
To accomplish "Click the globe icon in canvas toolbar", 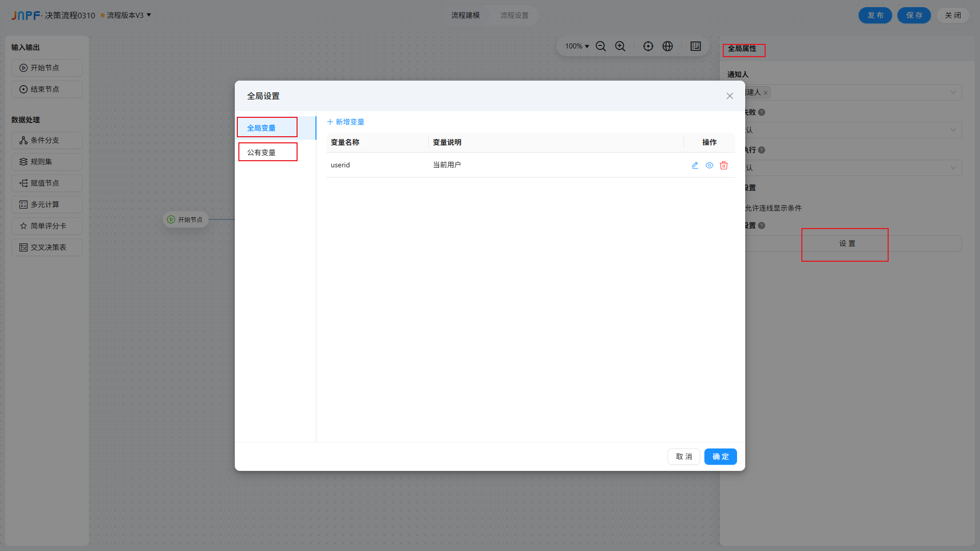I will tap(667, 46).
